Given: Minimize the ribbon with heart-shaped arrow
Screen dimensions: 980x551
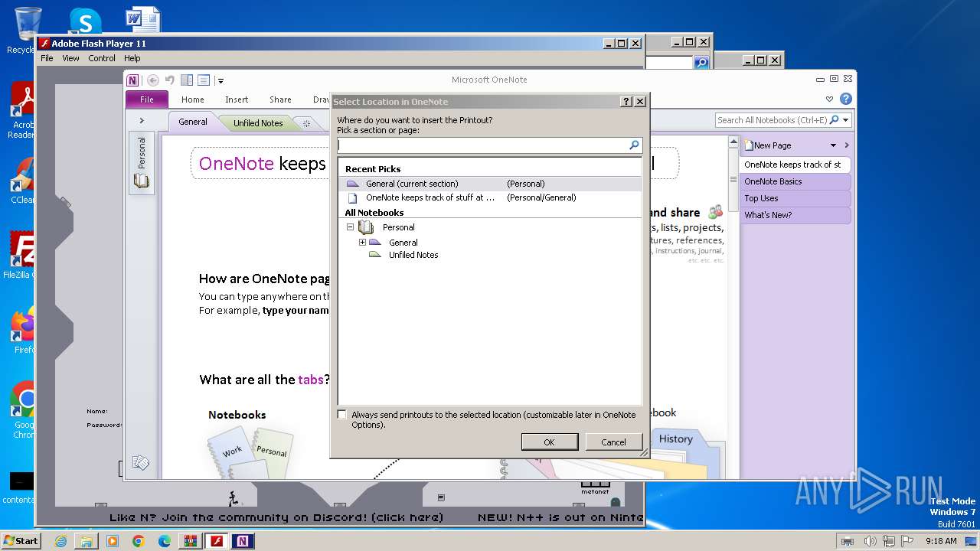Looking at the screenshot, I should point(829,99).
